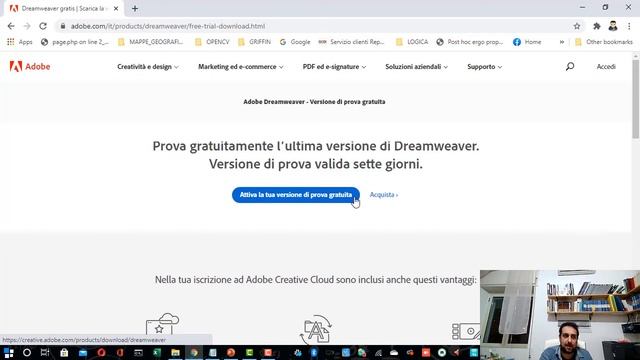
Task: View site info via padlock icon
Action: click(x=62, y=26)
